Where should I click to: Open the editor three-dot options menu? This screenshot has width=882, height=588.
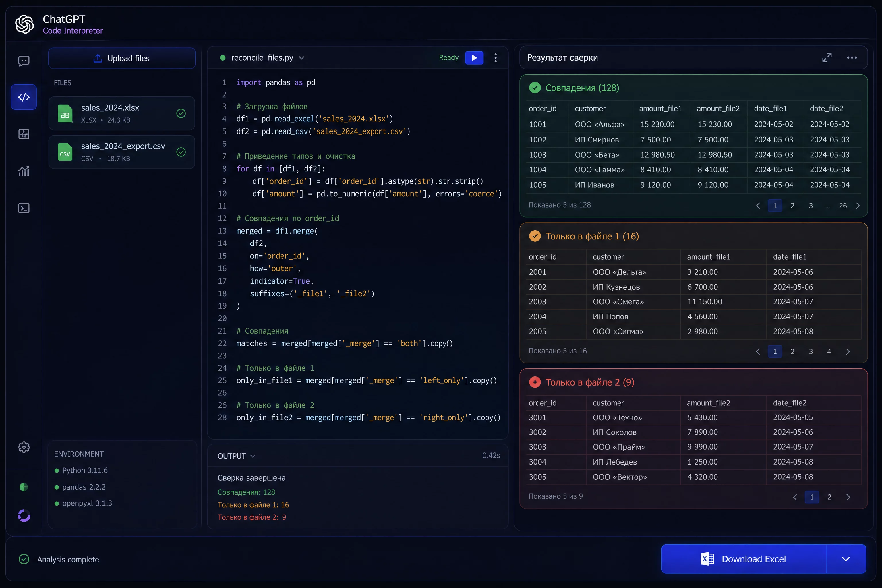(x=495, y=58)
